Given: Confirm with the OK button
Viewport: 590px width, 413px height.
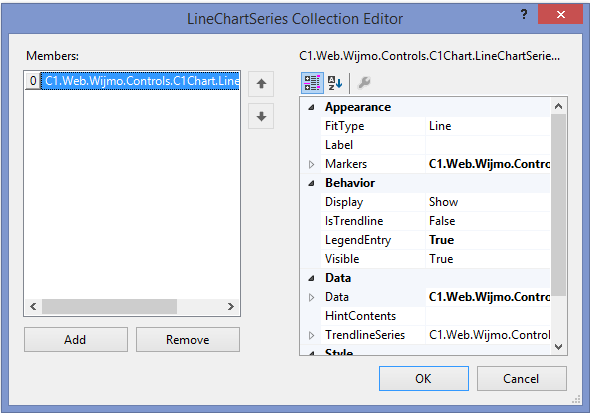Looking at the screenshot, I should 424,378.
